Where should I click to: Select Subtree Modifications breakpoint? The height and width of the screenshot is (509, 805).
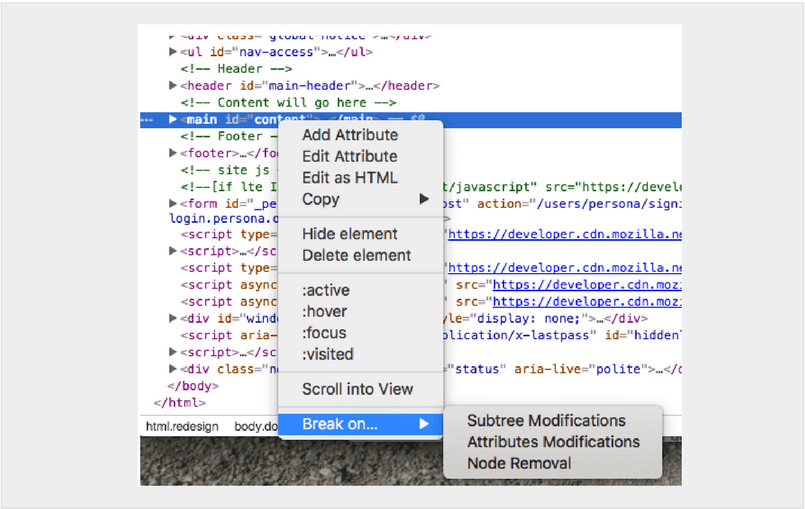click(546, 421)
